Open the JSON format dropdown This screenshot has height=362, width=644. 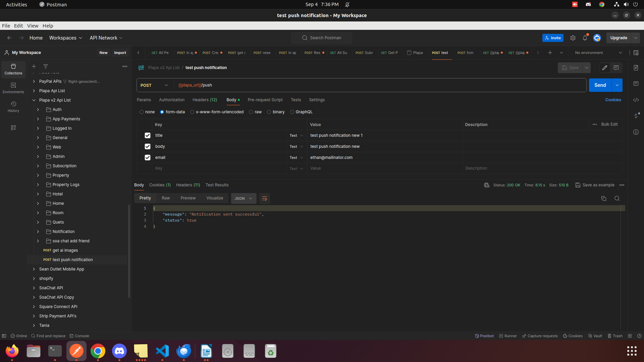(244, 198)
